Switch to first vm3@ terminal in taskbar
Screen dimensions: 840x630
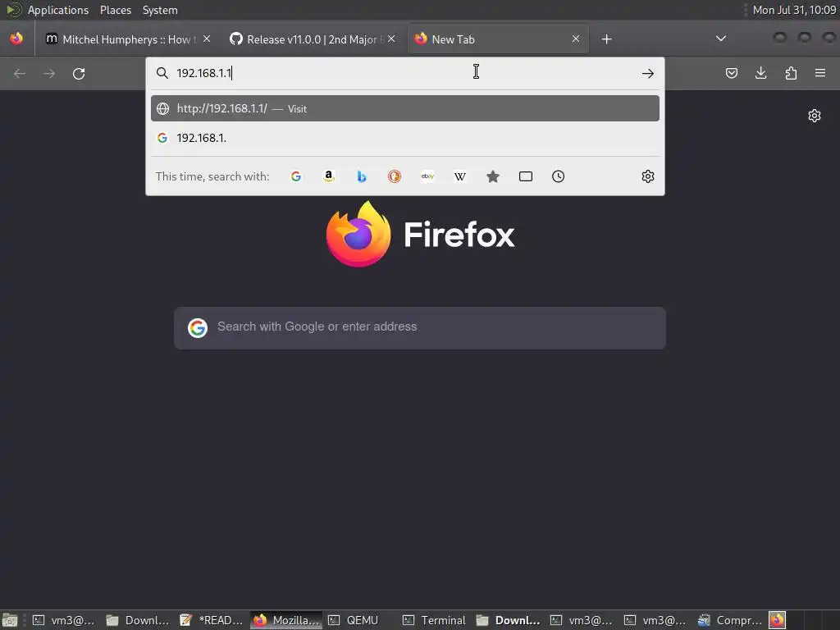click(x=63, y=620)
